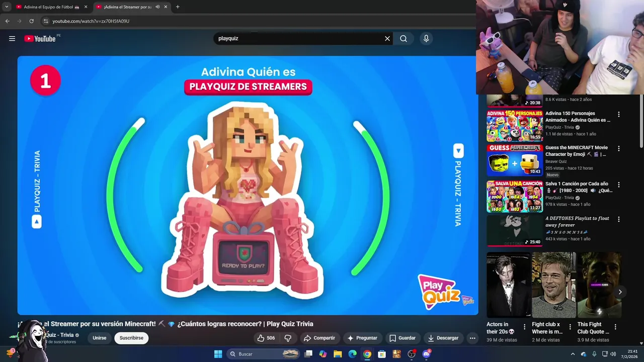Open Salva 1 Canción por Cada año thumbnail

(514, 197)
